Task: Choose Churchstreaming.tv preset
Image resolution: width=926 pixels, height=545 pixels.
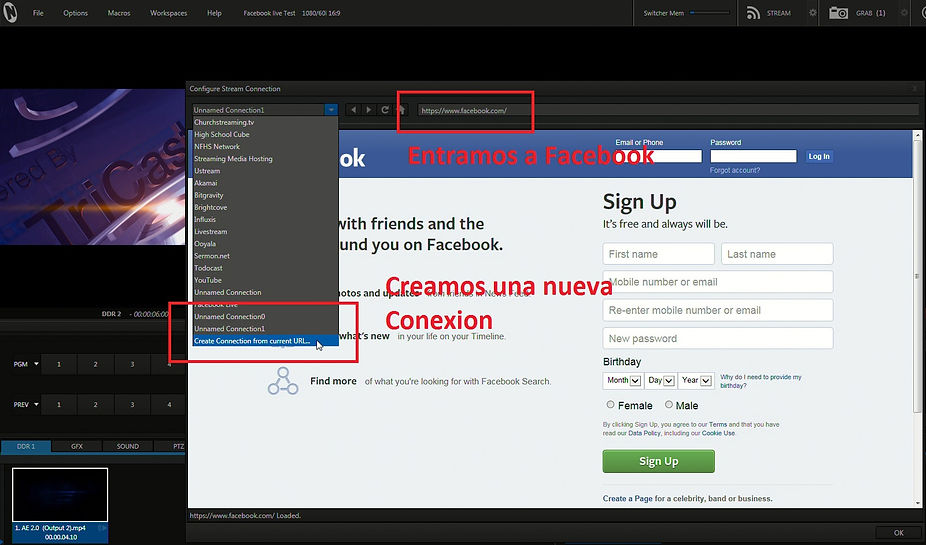Action: [265, 122]
